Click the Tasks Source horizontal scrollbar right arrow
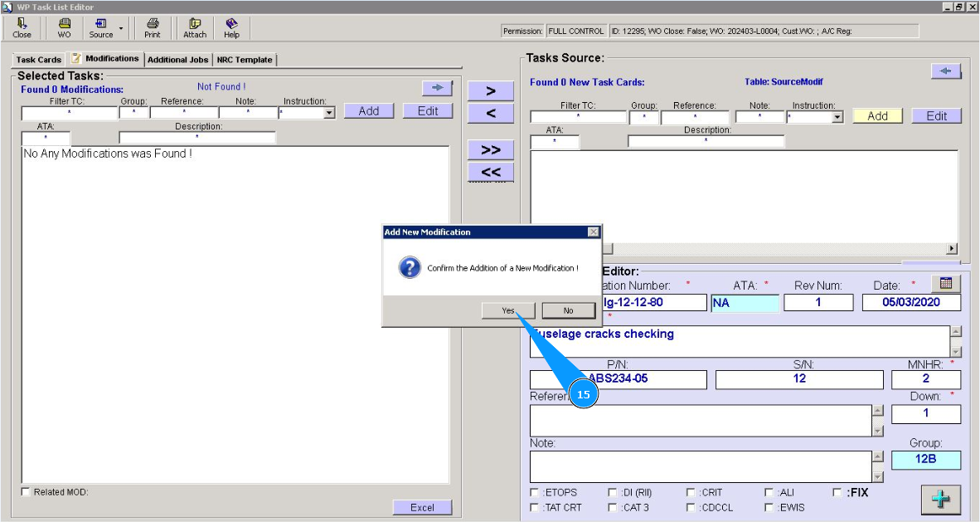Screen dimensions: 980x522 pos(952,248)
